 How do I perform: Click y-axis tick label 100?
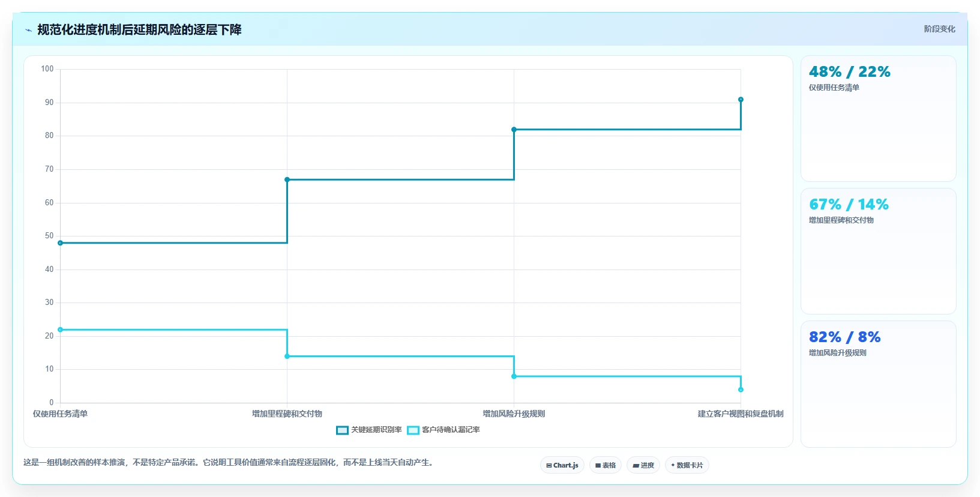(47, 69)
